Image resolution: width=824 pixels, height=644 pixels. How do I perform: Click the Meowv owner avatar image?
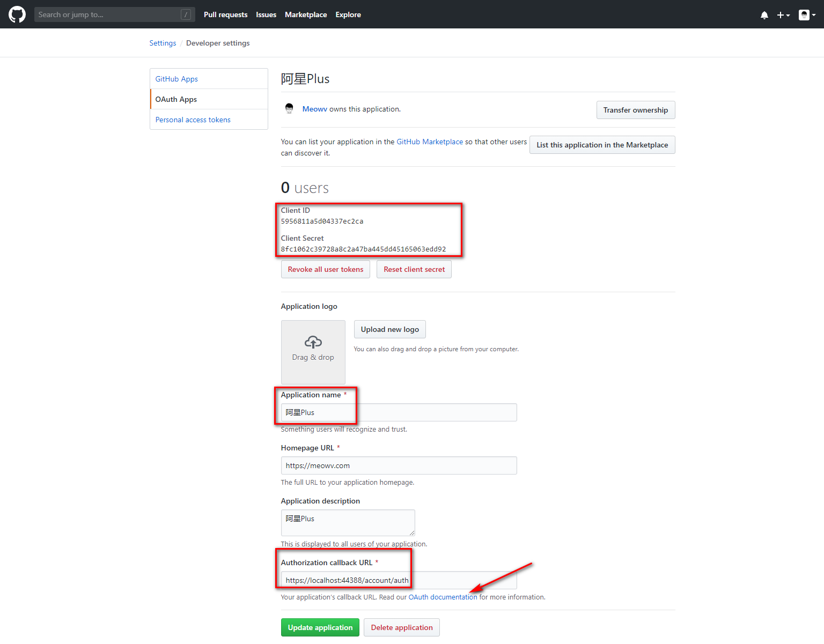coord(289,108)
